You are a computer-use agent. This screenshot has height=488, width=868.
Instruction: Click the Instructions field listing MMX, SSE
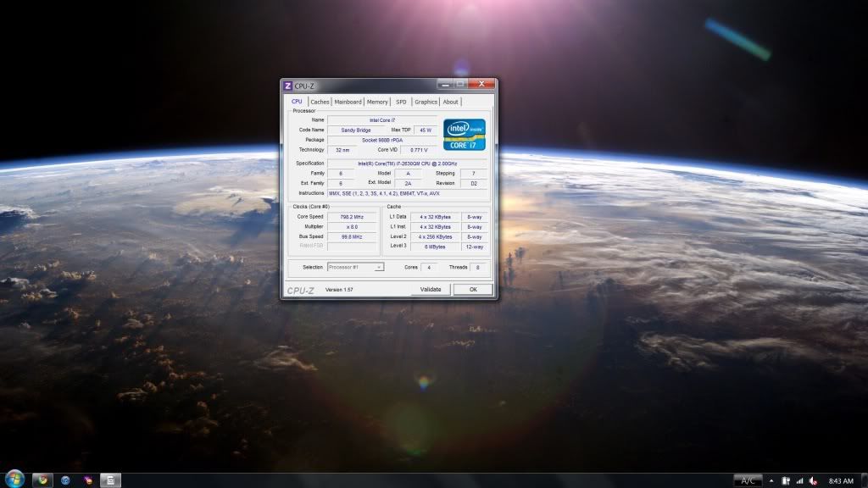pos(408,194)
